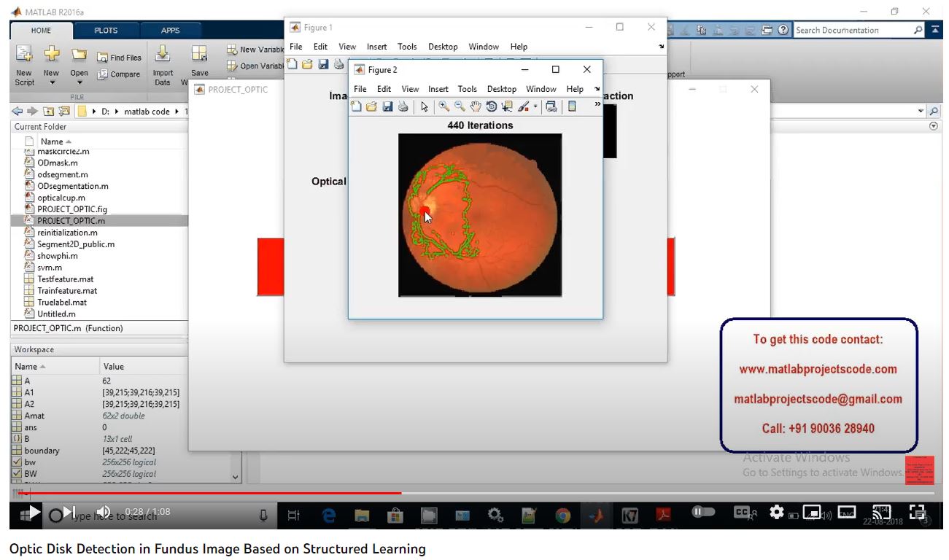This screenshot has width=949, height=560.
Task: Click the Save Figure icon in Figure 2
Action: point(387,106)
